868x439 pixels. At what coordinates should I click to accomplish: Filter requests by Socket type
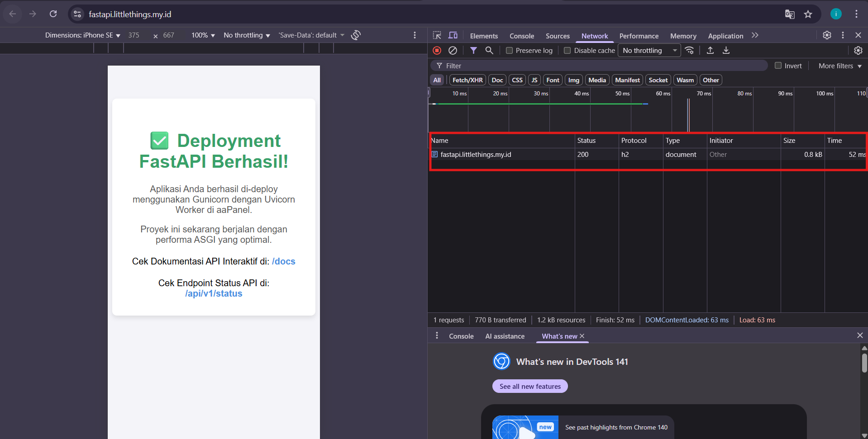658,80
